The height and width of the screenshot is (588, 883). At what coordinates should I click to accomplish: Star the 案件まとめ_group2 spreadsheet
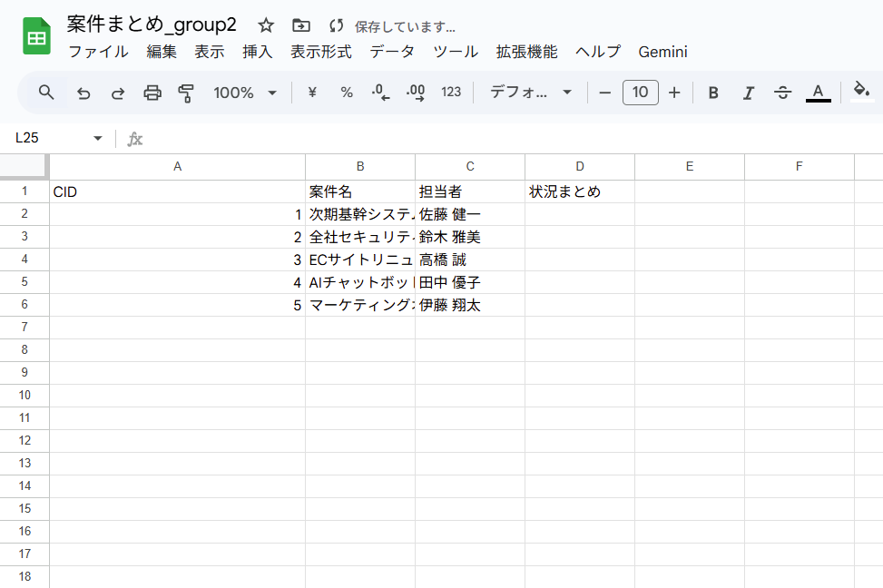coord(265,24)
